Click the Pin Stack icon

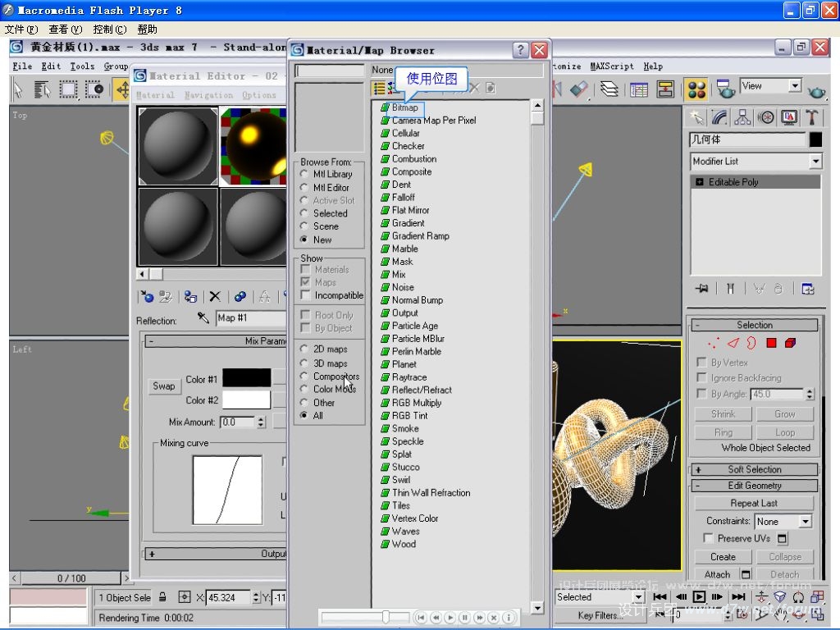pos(701,289)
